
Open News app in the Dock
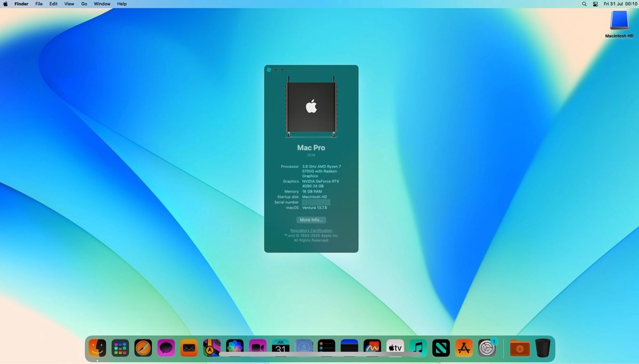click(x=441, y=348)
